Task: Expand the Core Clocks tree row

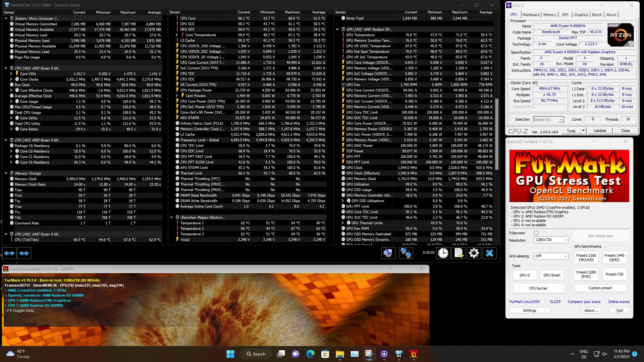Action: (x=11, y=79)
